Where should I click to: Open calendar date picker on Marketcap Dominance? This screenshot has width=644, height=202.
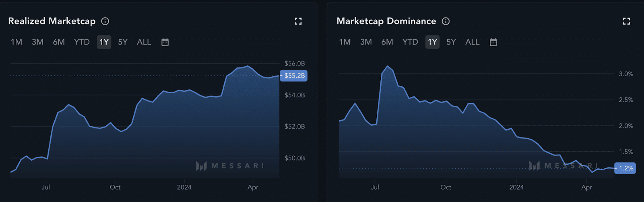(x=493, y=42)
